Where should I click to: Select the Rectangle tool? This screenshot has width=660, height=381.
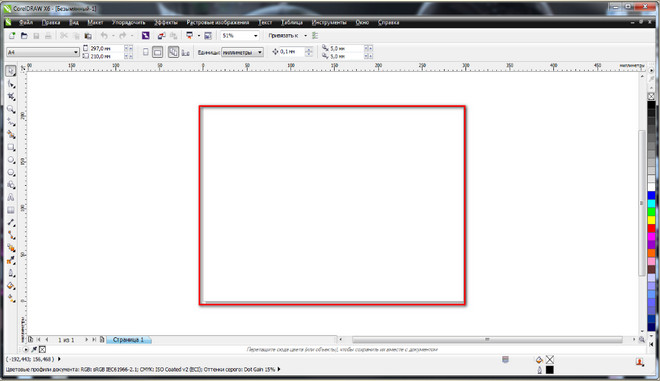[x=11, y=148]
